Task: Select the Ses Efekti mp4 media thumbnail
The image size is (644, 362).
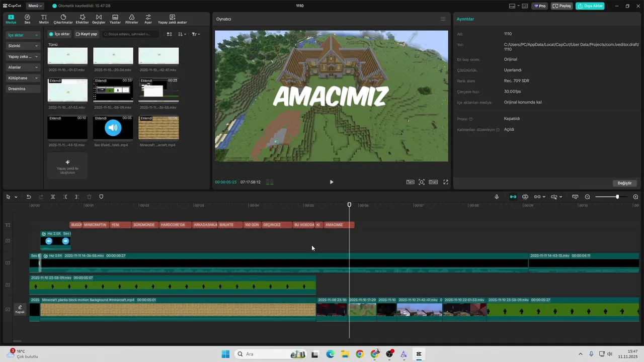Action: click(113, 128)
